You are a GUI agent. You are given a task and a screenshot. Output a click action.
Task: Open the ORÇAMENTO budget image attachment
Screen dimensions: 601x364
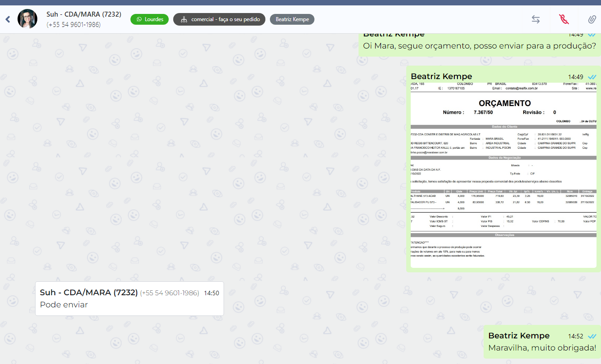pos(503,175)
